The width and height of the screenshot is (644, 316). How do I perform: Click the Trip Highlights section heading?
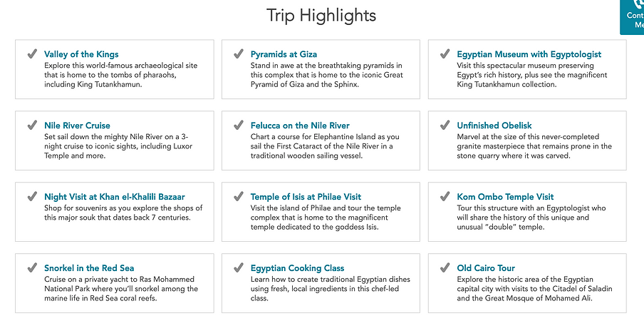click(x=321, y=15)
